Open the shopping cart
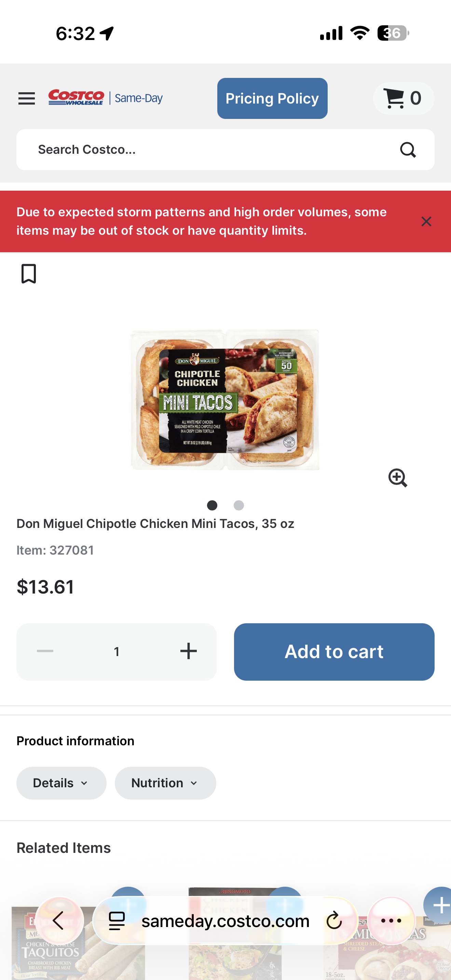Viewport: 451px width, 980px height. (x=403, y=98)
